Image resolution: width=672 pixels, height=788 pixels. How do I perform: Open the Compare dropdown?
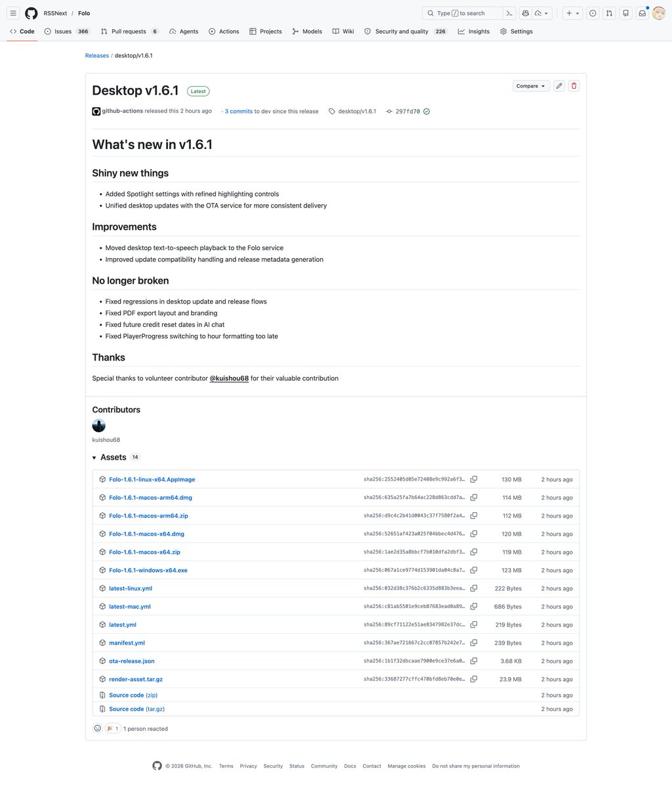tap(531, 86)
